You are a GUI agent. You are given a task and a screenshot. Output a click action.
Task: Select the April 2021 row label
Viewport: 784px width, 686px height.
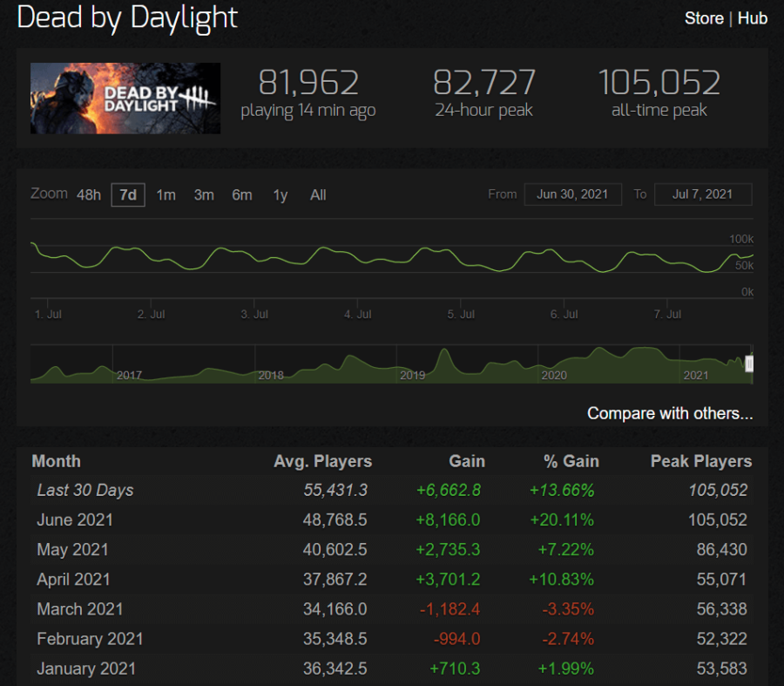click(73, 580)
